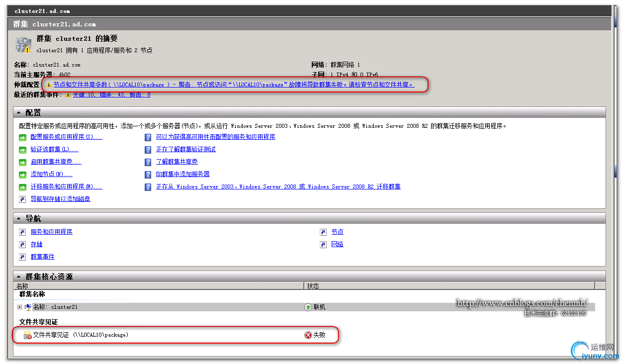Click help icon beside 正在了解群集验证测试

(148, 150)
